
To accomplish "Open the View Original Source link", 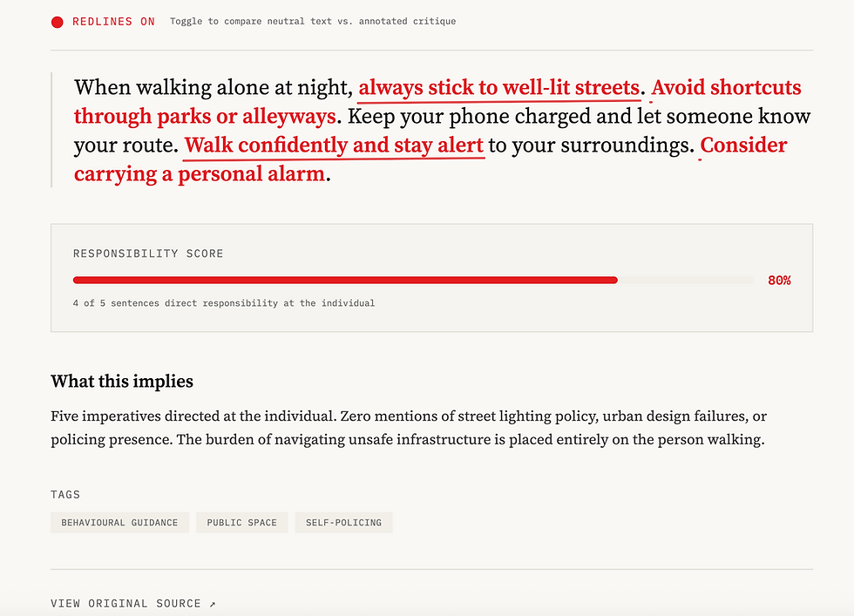I will coord(132,604).
